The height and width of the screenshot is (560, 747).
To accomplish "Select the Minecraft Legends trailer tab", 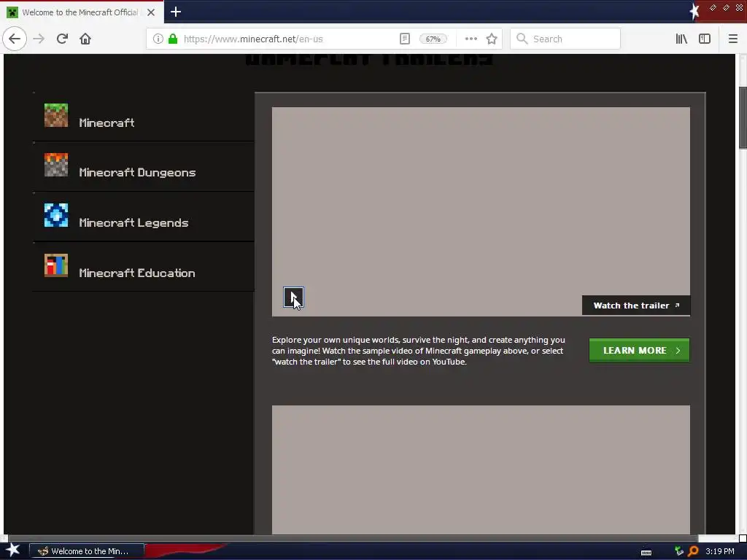I will [144, 217].
